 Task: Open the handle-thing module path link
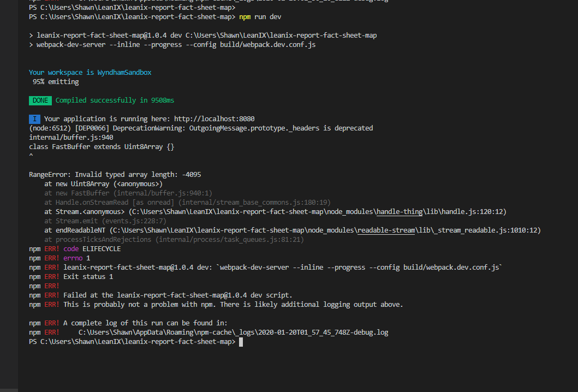[400, 212]
